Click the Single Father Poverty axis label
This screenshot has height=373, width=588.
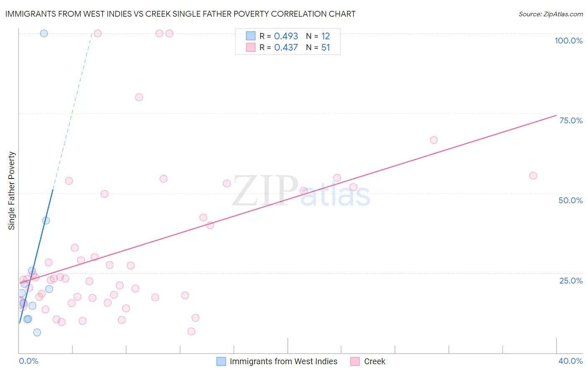[x=11, y=191]
